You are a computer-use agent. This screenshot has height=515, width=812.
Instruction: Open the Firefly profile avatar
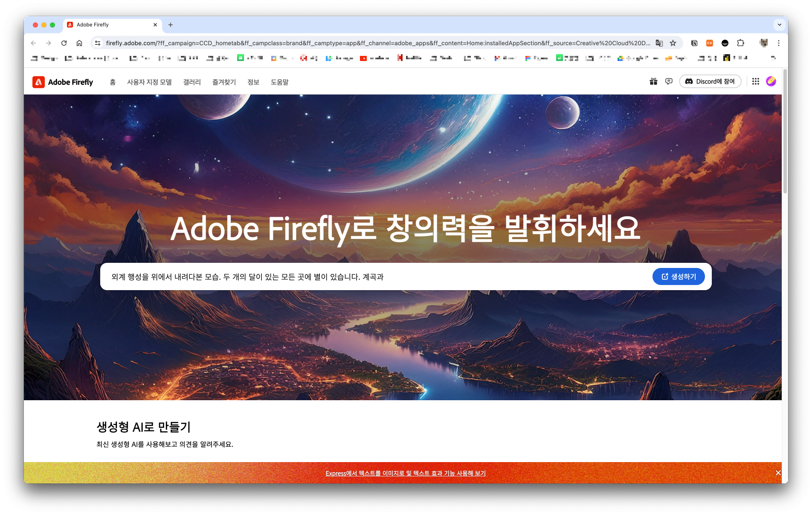[x=771, y=81]
